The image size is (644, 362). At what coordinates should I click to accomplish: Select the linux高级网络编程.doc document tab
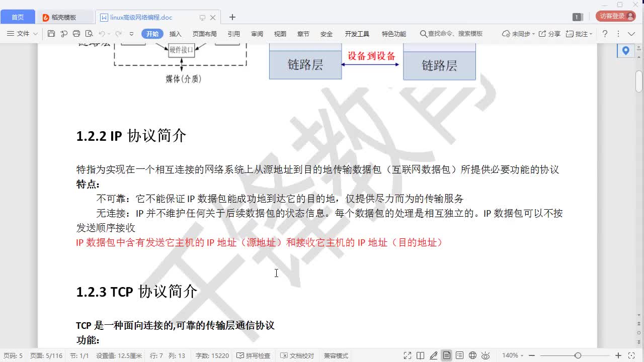pyautogui.click(x=141, y=17)
